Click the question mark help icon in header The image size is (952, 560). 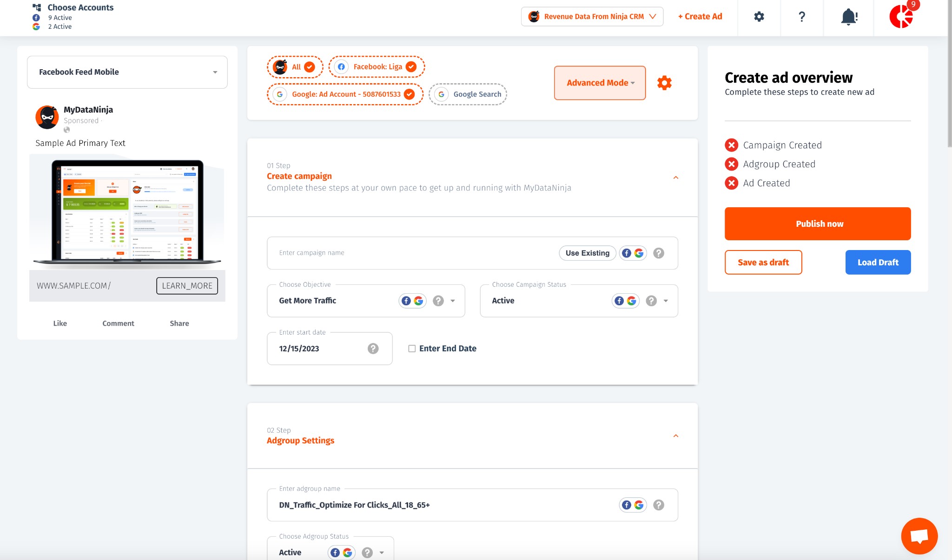point(801,17)
